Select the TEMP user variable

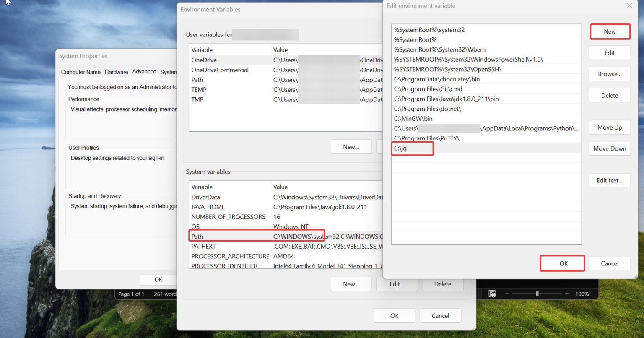199,89
